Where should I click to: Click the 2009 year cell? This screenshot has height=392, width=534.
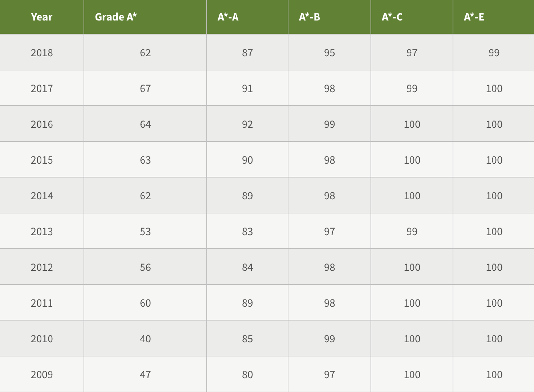(42, 375)
